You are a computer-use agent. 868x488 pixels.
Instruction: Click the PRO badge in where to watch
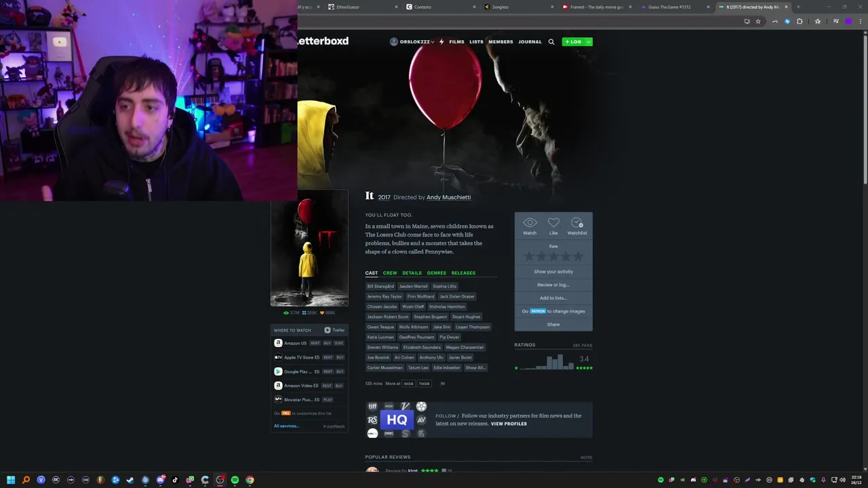click(286, 413)
